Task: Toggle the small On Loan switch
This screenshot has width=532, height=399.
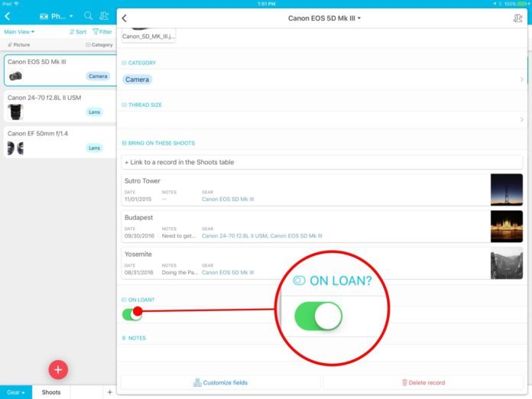Action: (132, 314)
